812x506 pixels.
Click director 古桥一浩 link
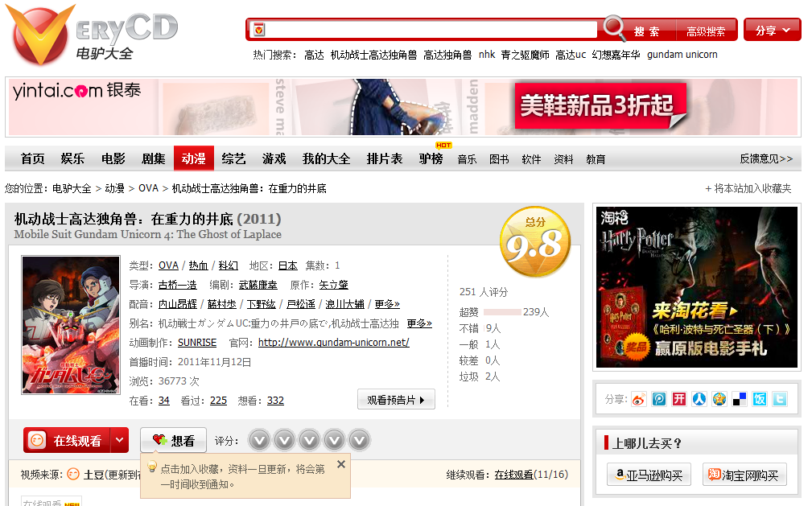pos(178,285)
